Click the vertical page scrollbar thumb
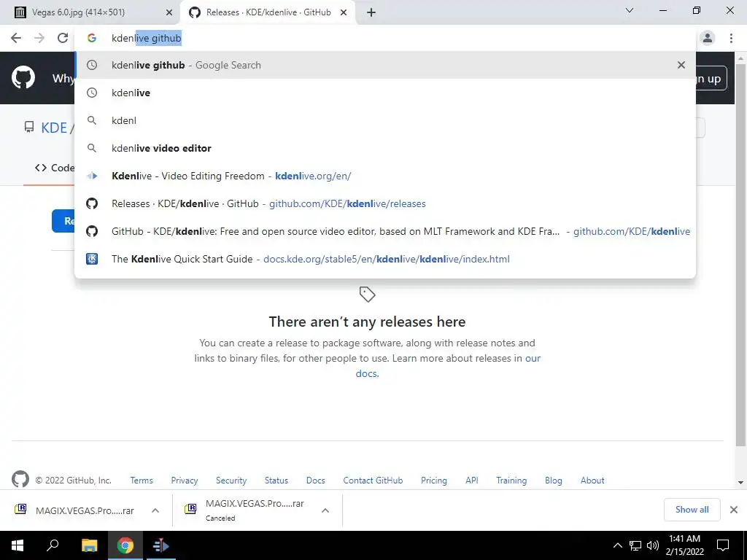 point(741,254)
